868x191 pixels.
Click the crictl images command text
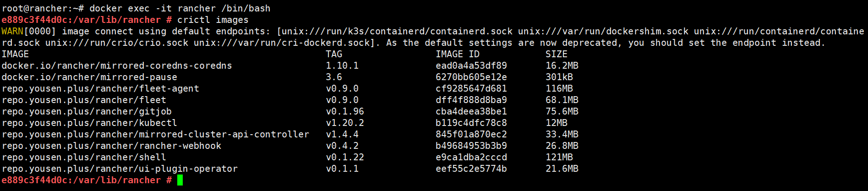[x=213, y=20]
